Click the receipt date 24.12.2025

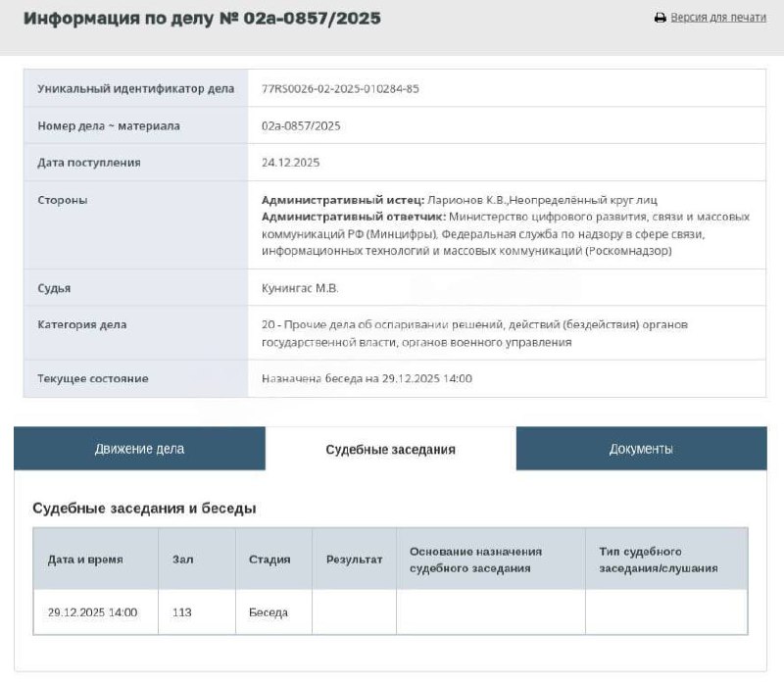[x=290, y=163]
